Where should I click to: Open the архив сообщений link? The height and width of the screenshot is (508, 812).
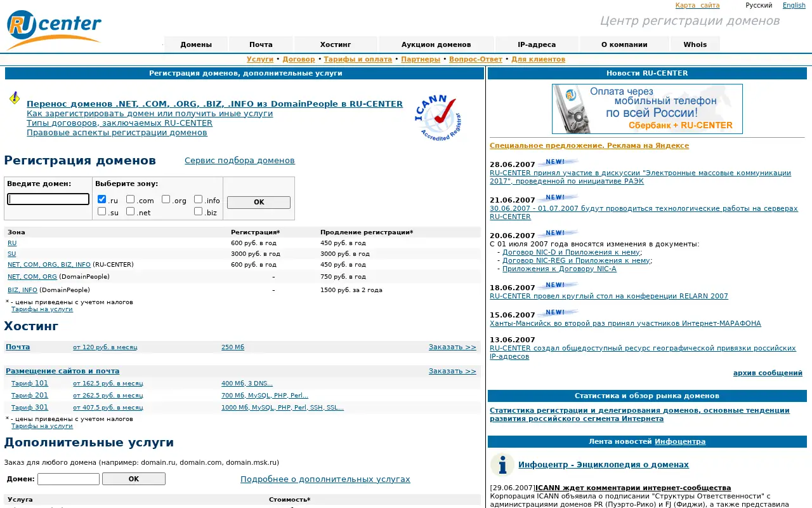(x=768, y=373)
